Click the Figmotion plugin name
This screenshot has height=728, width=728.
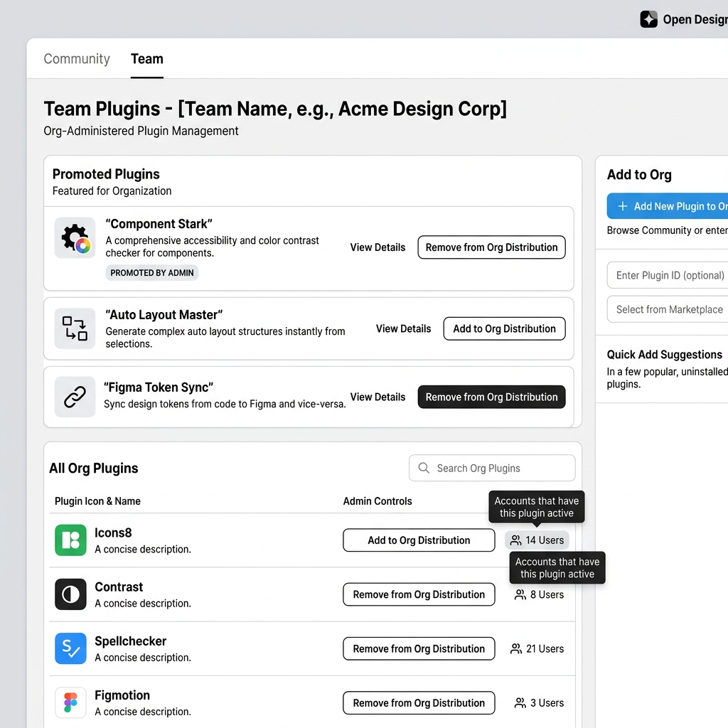pos(122,695)
